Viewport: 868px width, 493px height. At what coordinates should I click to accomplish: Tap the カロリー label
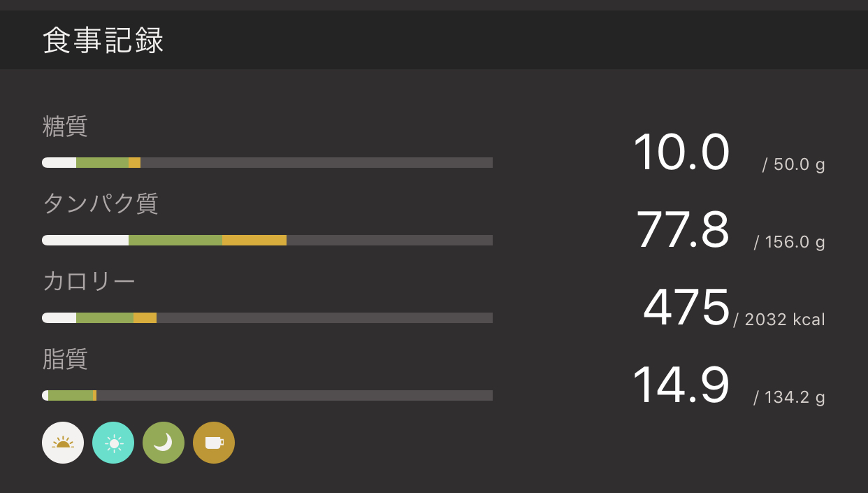click(89, 281)
